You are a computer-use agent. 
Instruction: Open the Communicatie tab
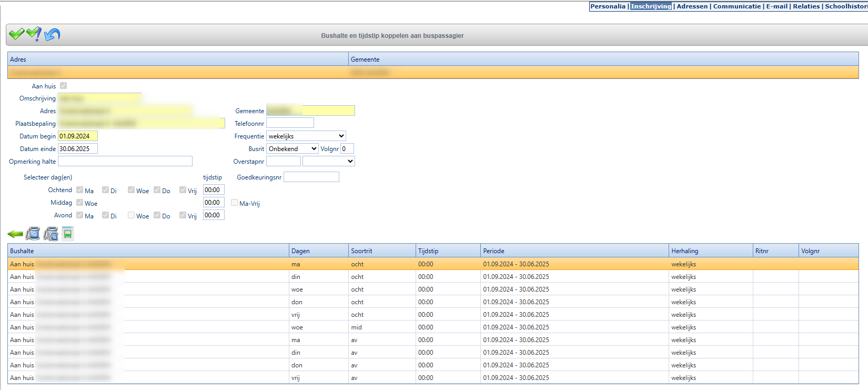click(x=737, y=6)
